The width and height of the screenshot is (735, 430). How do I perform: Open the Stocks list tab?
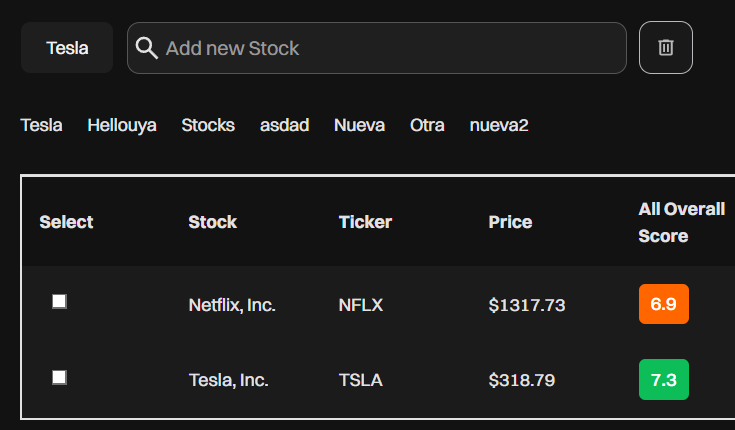point(208,125)
